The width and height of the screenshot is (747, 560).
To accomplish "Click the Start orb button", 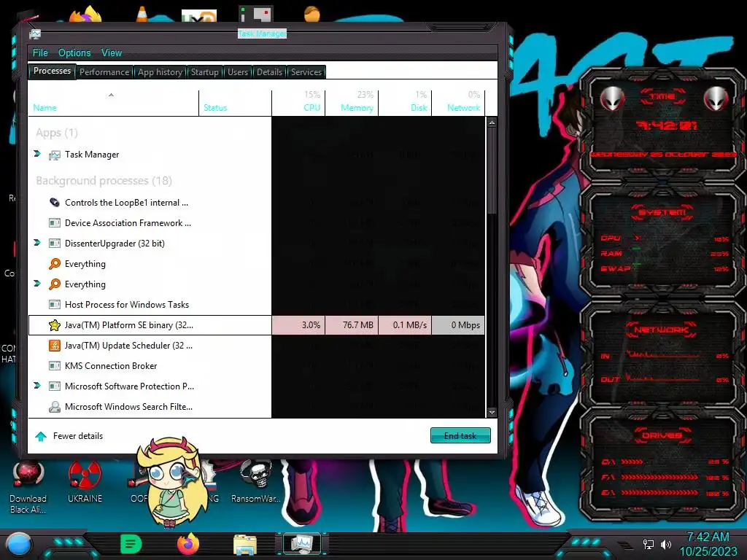I will (19, 545).
